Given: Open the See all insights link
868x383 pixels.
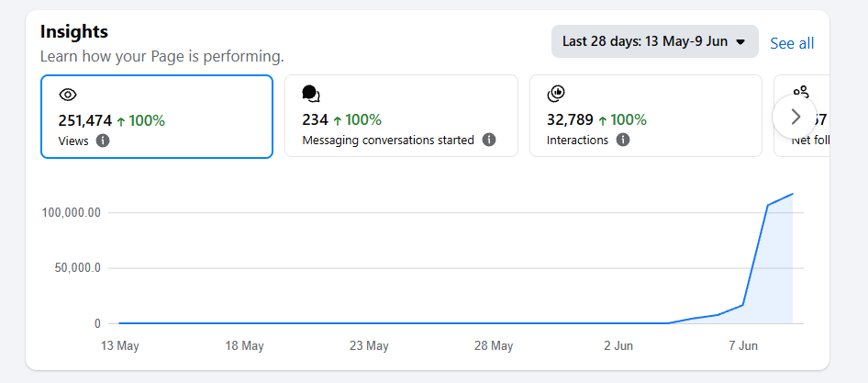Looking at the screenshot, I should point(792,43).
